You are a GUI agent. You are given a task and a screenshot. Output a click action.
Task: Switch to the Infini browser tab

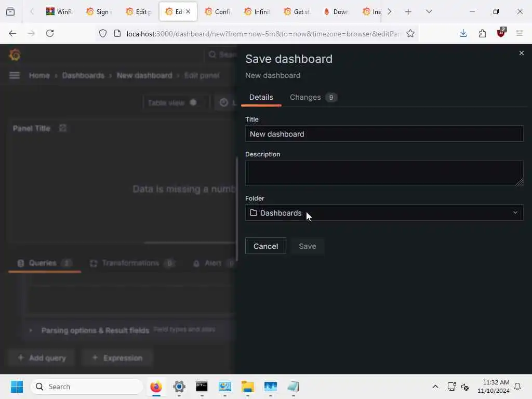click(x=257, y=11)
